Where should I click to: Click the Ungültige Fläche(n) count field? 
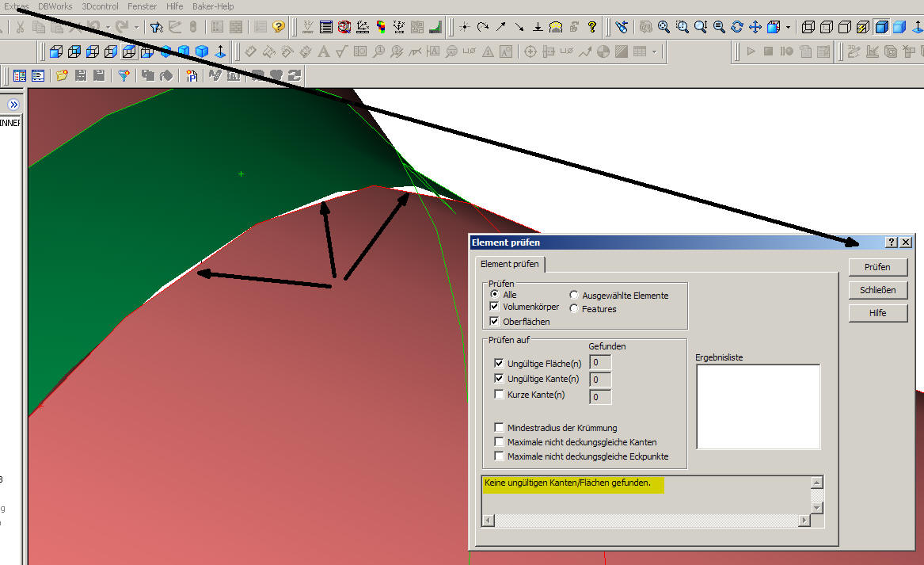(x=600, y=362)
